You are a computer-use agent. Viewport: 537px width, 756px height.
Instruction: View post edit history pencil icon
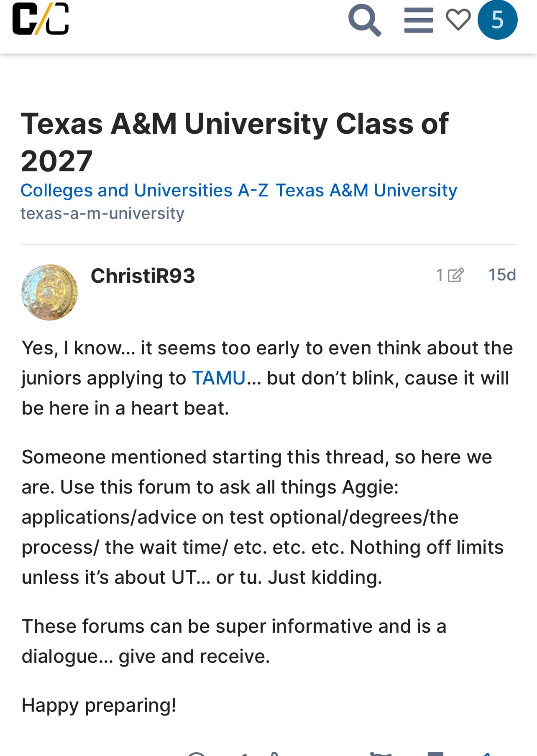tap(456, 275)
